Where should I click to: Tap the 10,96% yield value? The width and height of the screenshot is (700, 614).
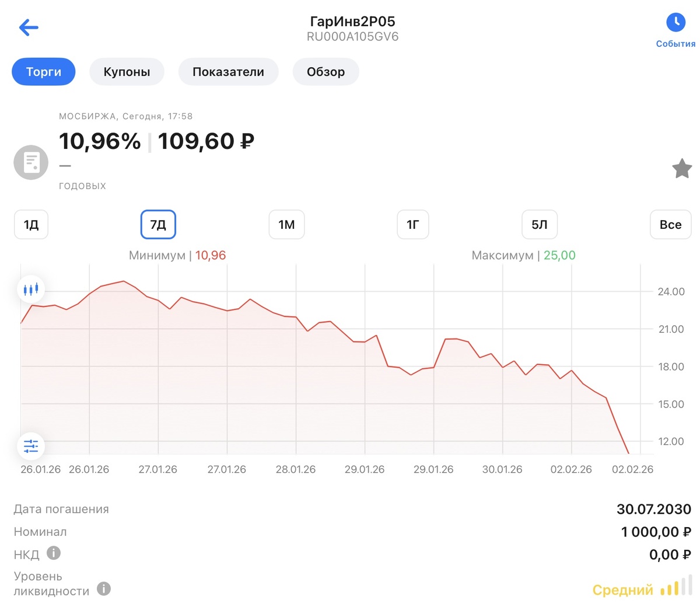pyautogui.click(x=100, y=141)
